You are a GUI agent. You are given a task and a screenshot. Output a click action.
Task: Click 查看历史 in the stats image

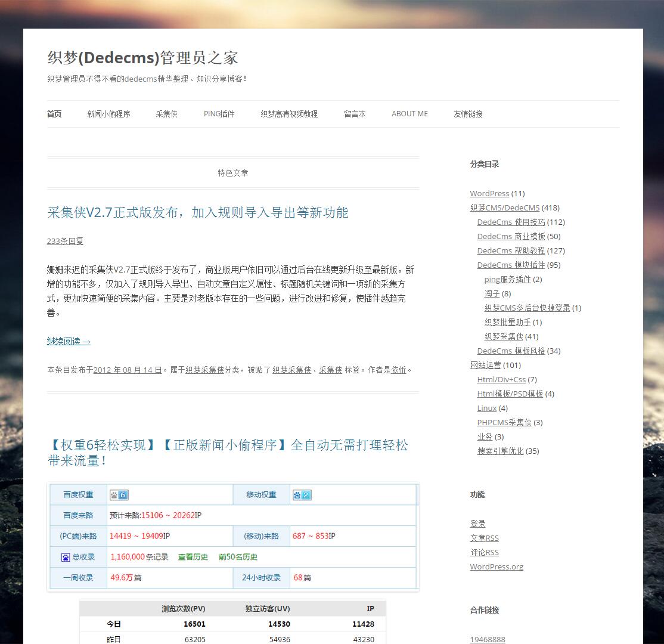tap(193, 557)
